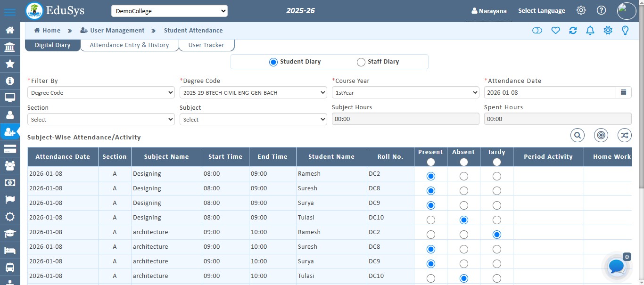Open notifications bell in the breadcrumb bar
This screenshot has width=644, height=285.
[x=590, y=30]
